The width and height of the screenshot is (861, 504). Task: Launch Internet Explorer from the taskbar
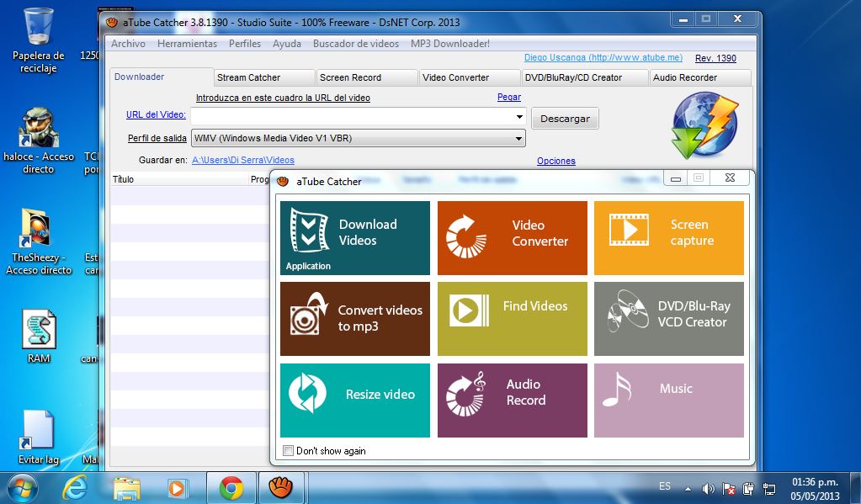(x=75, y=488)
